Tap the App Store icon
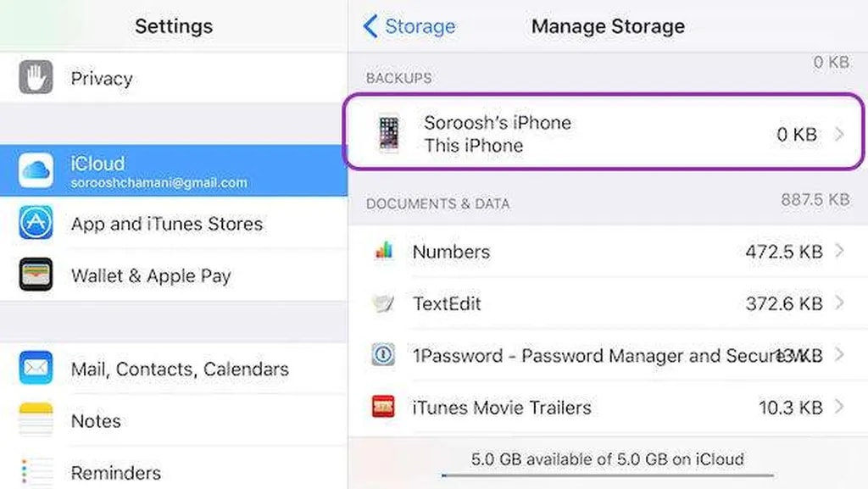Screen dimensions: 868x489 click(x=36, y=224)
